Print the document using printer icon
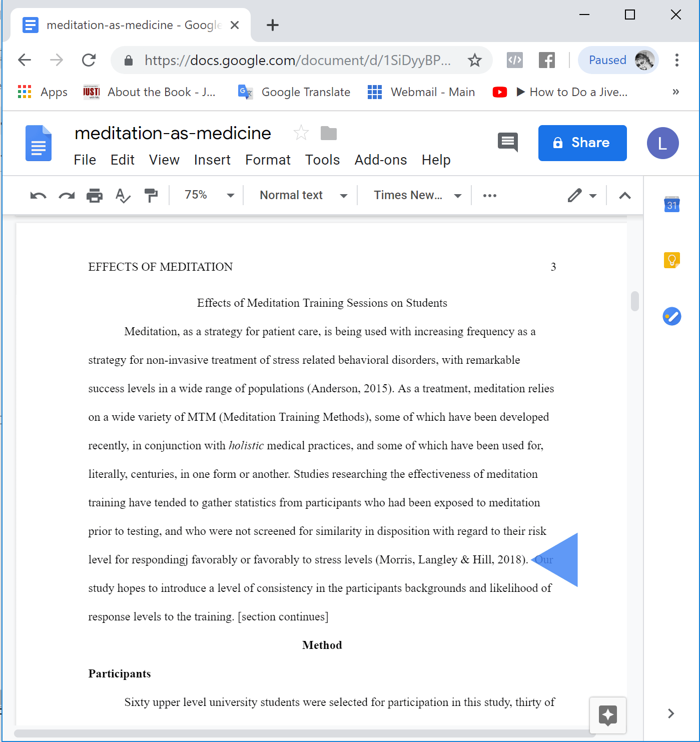 coord(95,196)
